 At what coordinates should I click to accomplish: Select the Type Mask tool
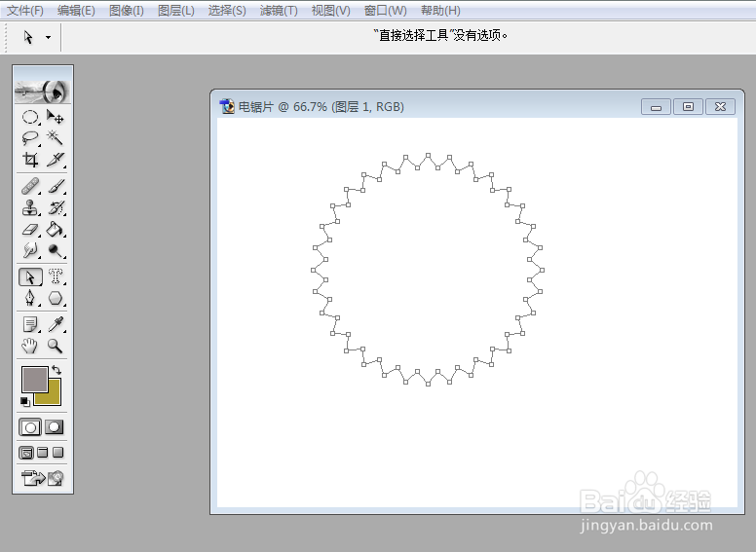pos(55,276)
